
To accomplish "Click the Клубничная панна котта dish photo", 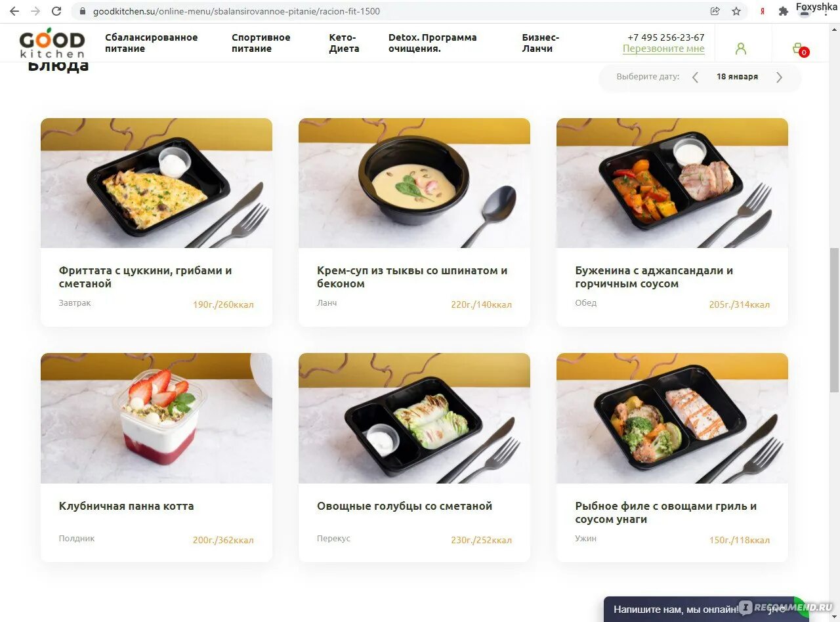I will click(x=156, y=419).
